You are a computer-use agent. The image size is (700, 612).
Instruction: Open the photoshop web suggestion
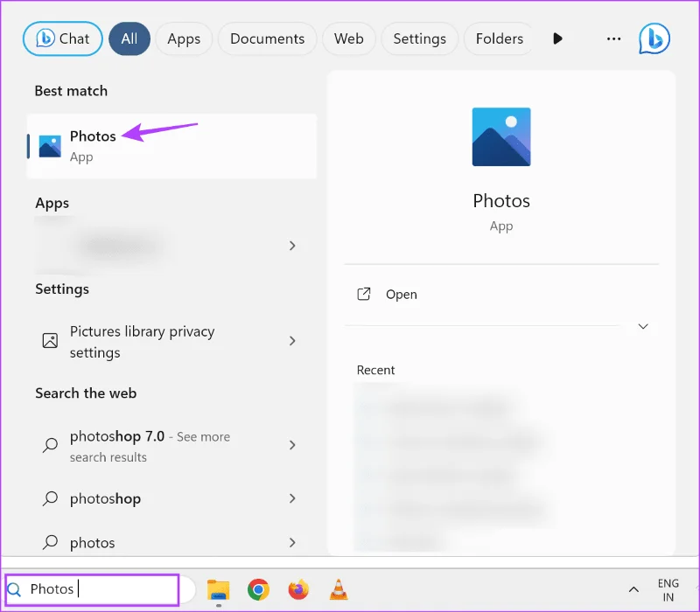click(171, 498)
